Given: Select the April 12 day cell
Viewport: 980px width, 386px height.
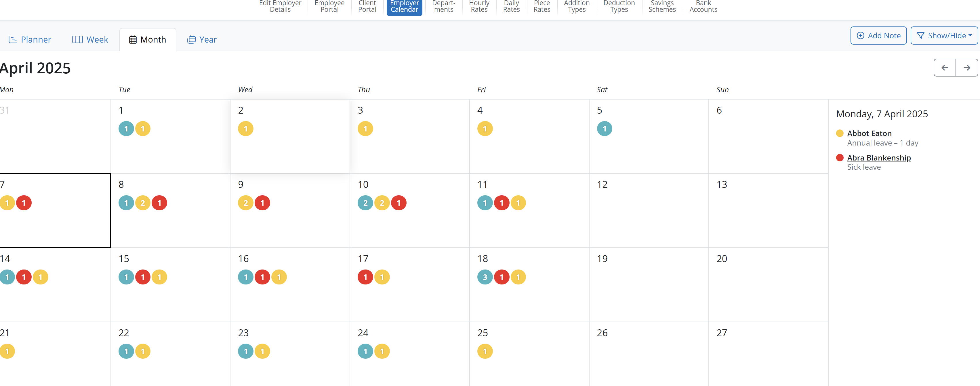Looking at the screenshot, I should click(x=649, y=211).
